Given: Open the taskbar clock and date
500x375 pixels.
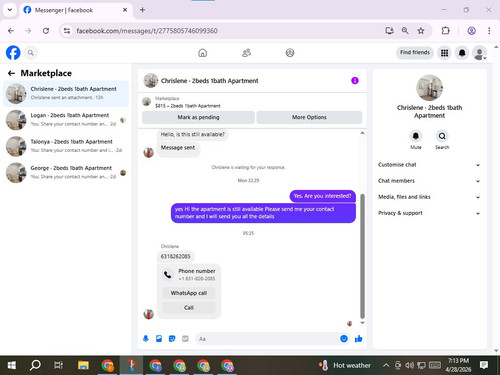Looking at the screenshot, I should click(458, 365).
